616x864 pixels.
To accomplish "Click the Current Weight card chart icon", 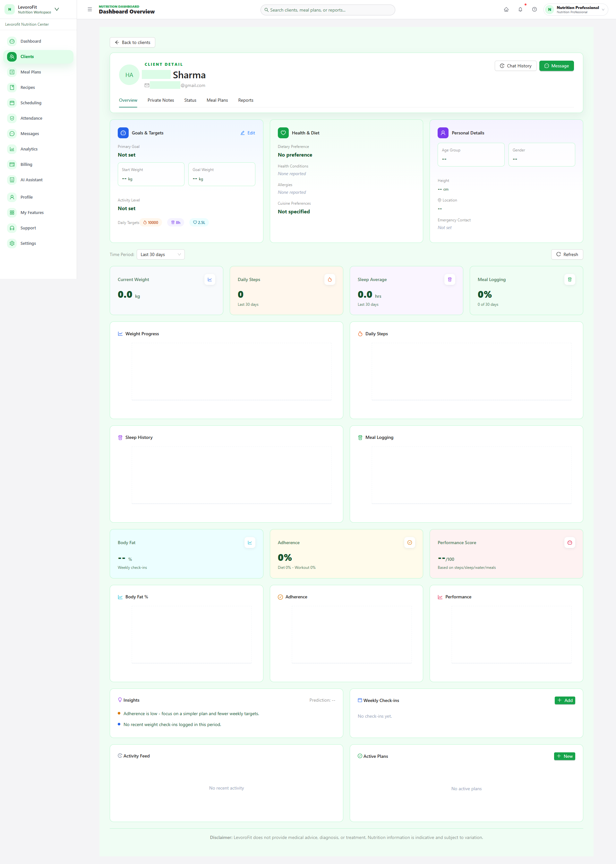I will pyautogui.click(x=210, y=279).
